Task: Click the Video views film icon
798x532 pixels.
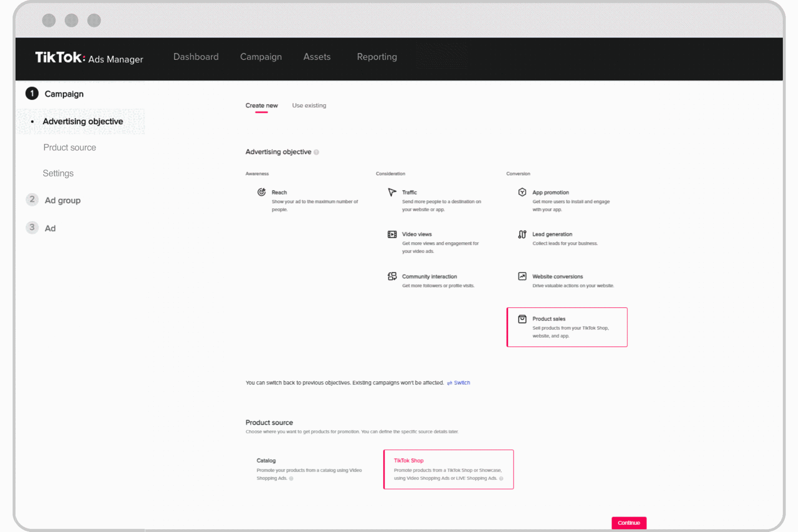Action: [392, 234]
